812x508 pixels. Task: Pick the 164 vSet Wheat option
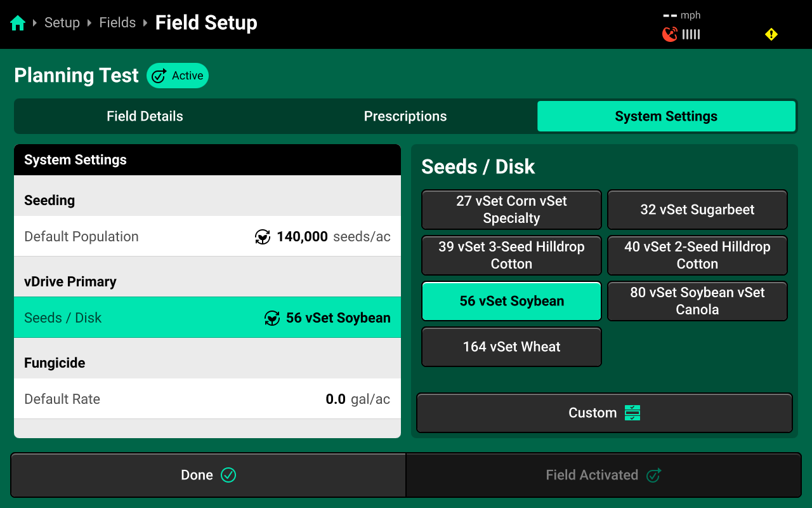511,347
